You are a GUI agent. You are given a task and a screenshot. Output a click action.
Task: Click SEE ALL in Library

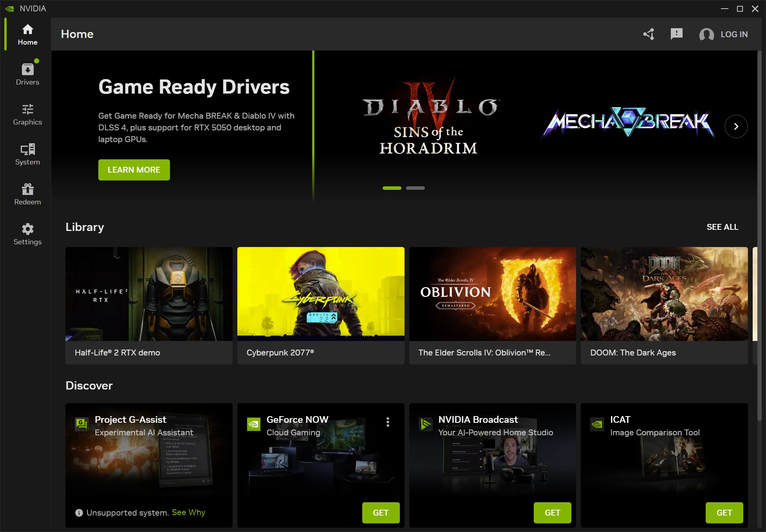coord(722,227)
